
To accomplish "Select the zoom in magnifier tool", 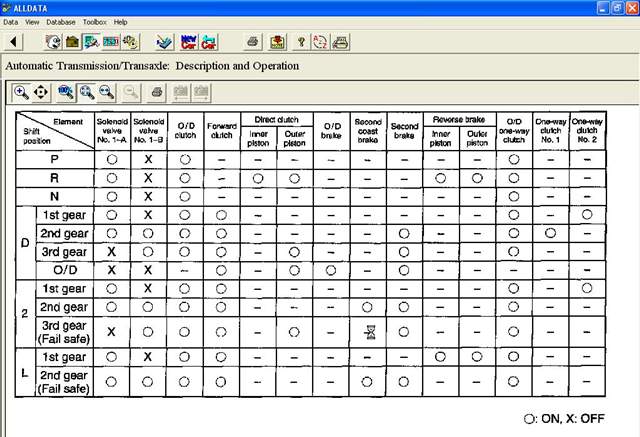I will point(21,92).
